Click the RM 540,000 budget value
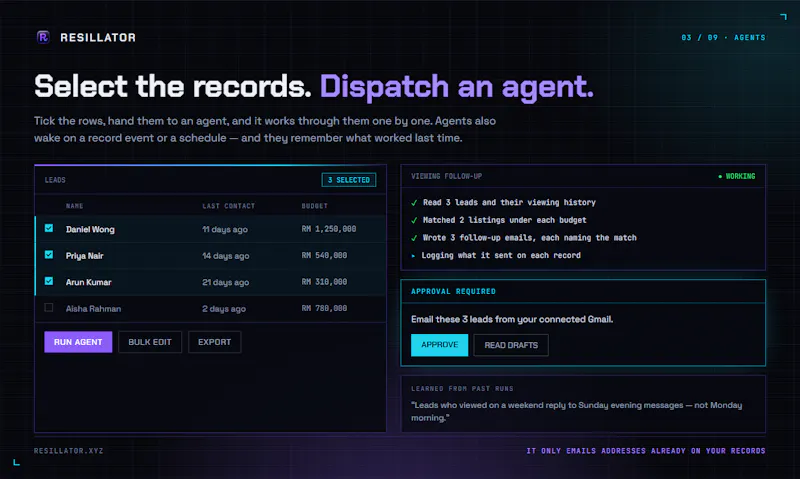 point(324,255)
